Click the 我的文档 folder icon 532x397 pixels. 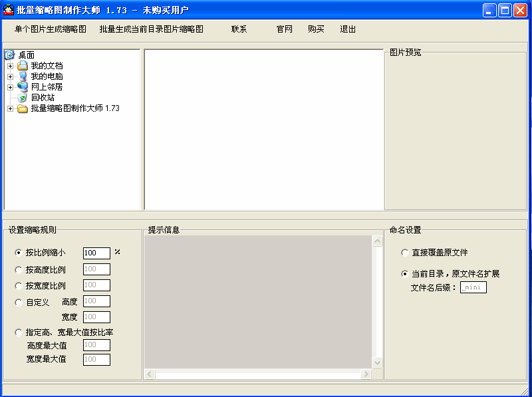pyautogui.click(x=23, y=66)
